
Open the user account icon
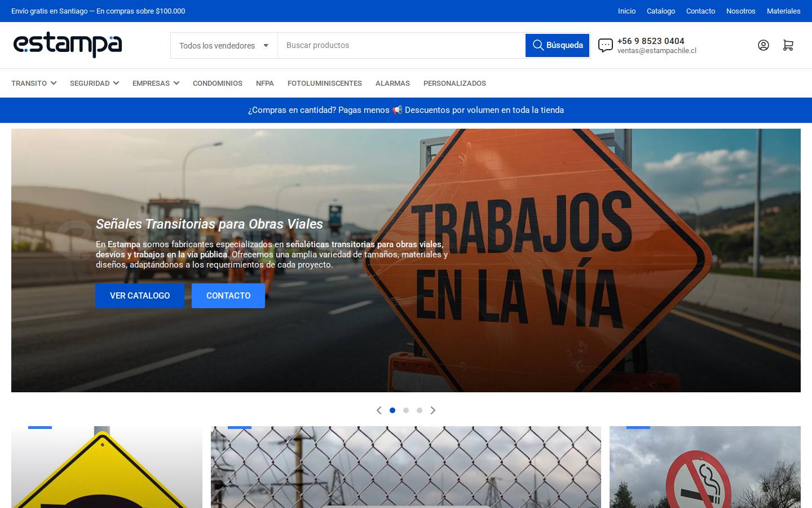pyautogui.click(x=763, y=45)
